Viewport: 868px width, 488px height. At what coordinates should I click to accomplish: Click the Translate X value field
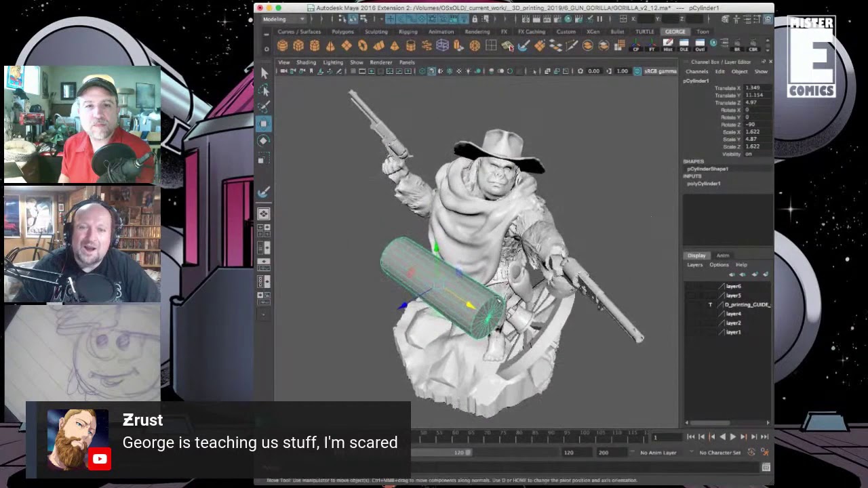tap(757, 88)
